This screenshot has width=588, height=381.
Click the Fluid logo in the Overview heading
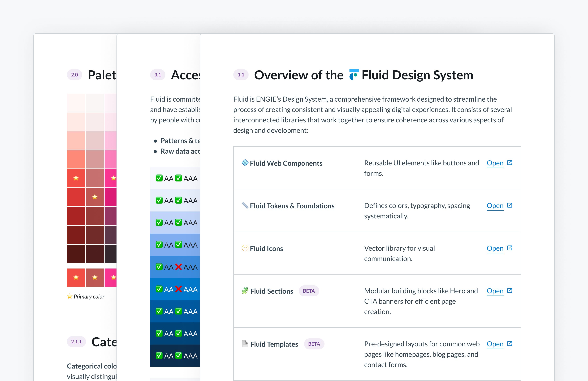coord(354,75)
